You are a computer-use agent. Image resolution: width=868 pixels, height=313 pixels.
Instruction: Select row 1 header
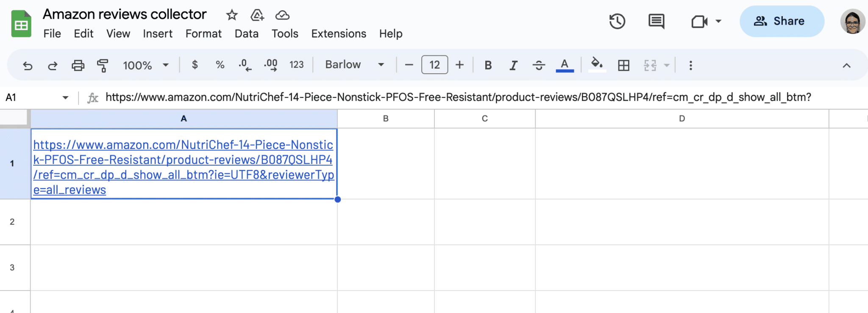click(15, 163)
